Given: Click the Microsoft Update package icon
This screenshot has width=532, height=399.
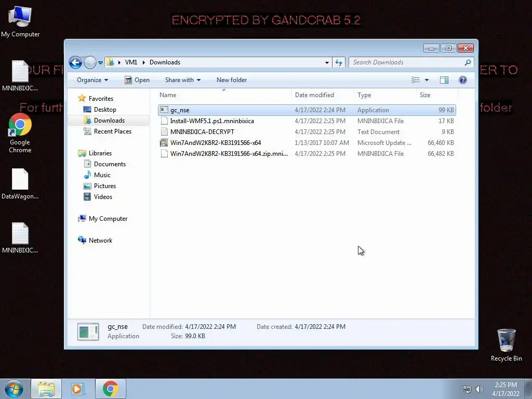Looking at the screenshot, I should point(164,142).
